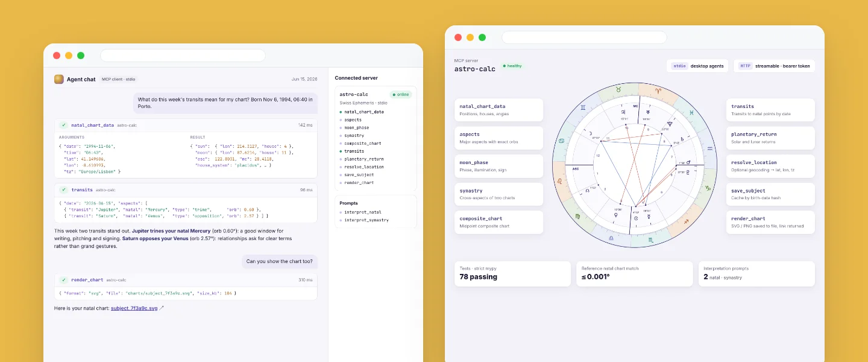Click the address bar of the astro-calc window

click(584, 37)
